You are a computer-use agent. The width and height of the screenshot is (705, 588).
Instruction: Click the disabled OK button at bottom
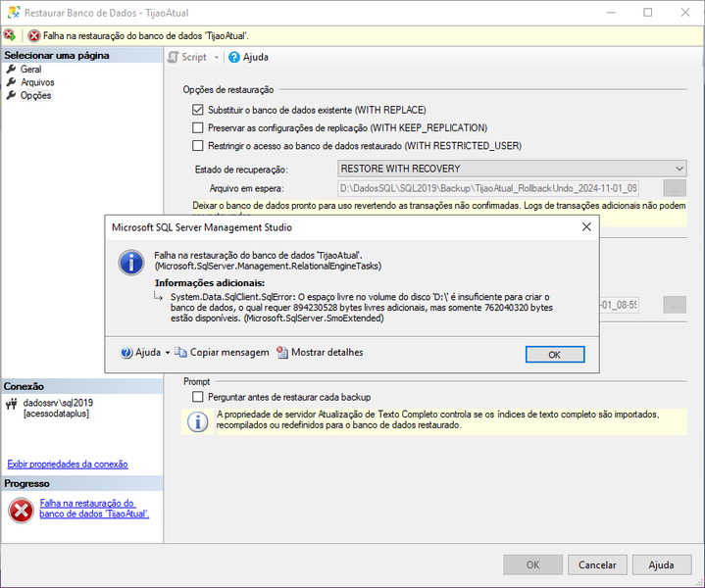[532, 564]
